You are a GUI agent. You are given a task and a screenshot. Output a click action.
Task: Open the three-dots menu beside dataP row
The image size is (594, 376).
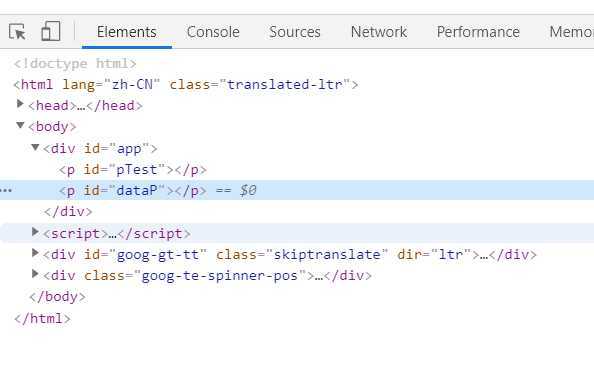pyautogui.click(x=6, y=190)
